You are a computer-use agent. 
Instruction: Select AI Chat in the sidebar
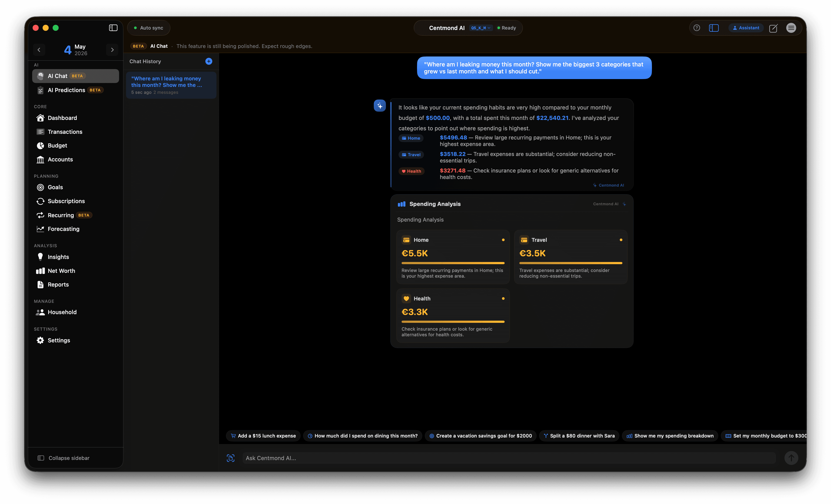coord(76,76)
